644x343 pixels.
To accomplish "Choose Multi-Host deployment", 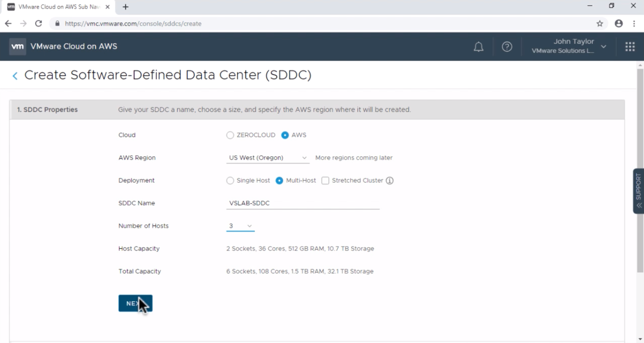I will point(279,180).
